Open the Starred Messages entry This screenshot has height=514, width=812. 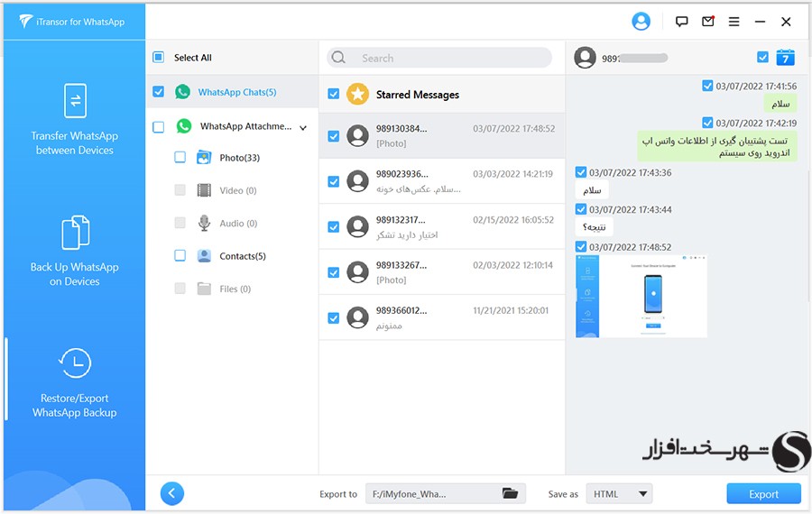click(x=442, y=94)
